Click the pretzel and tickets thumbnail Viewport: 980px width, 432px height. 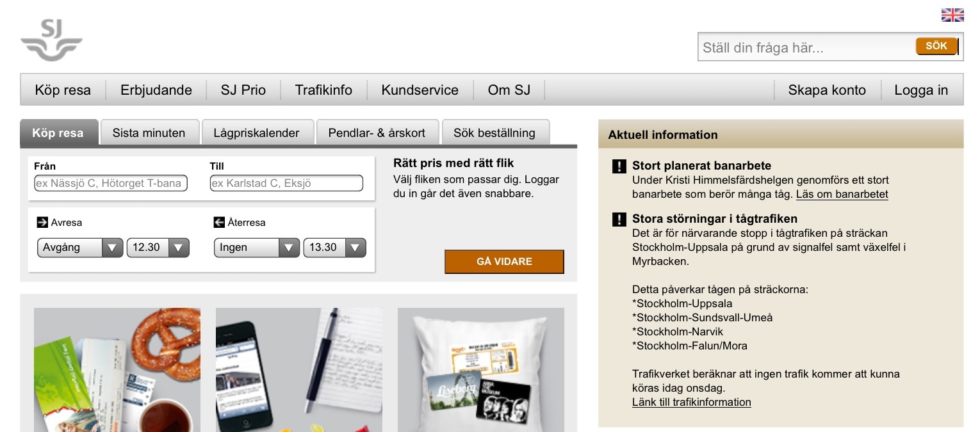(x=117, y=369)
